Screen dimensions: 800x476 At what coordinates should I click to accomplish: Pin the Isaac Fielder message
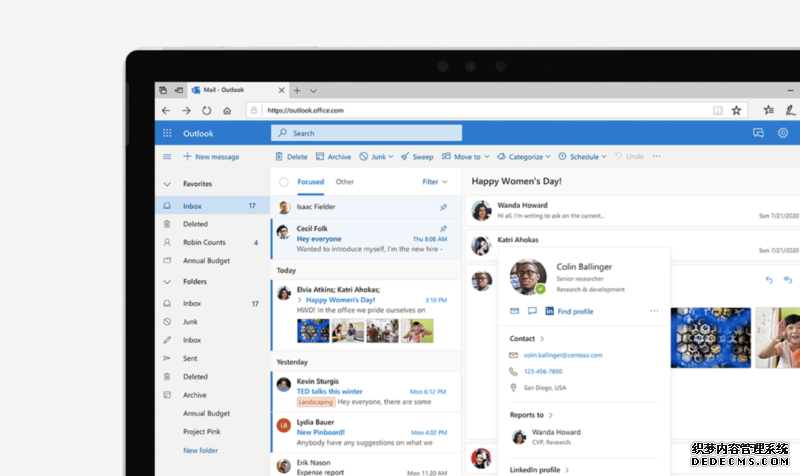[443, 207]
